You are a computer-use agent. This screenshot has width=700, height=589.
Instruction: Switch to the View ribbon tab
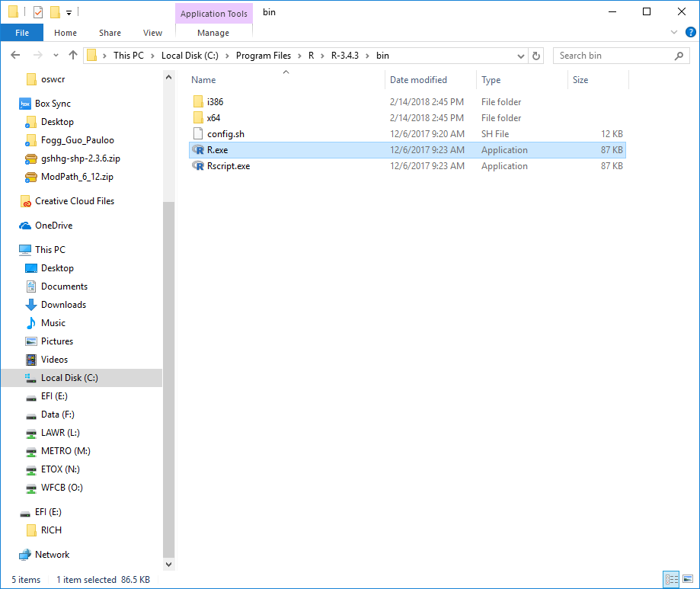click(x=152, y=33)
